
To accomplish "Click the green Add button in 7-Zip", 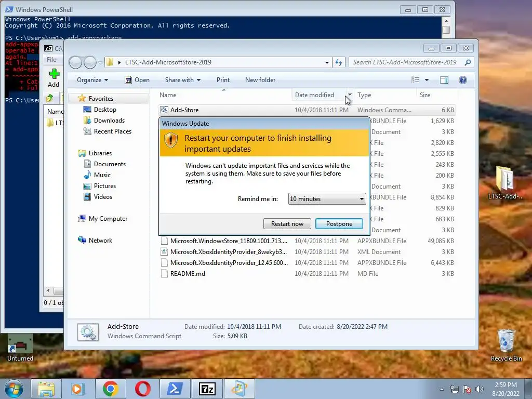I will (54, 78).
